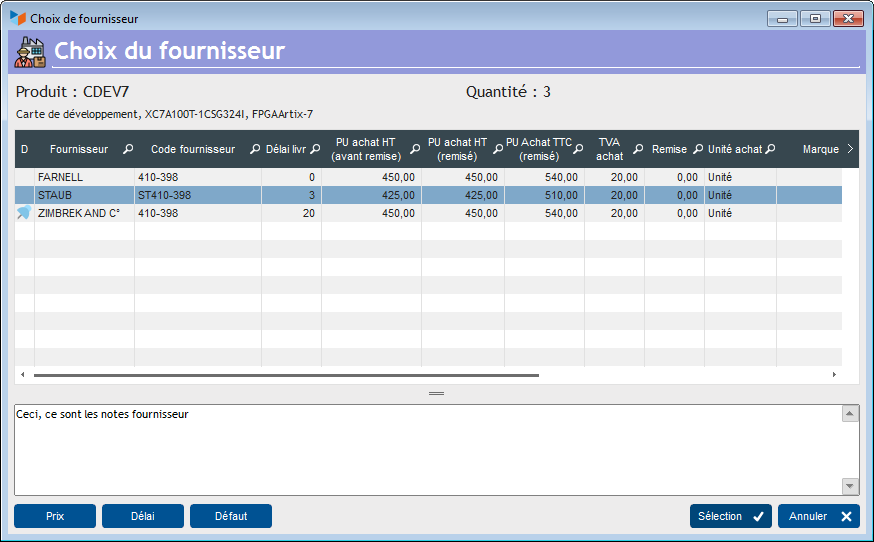Select the FARNELL supplier row

point(85,177)
